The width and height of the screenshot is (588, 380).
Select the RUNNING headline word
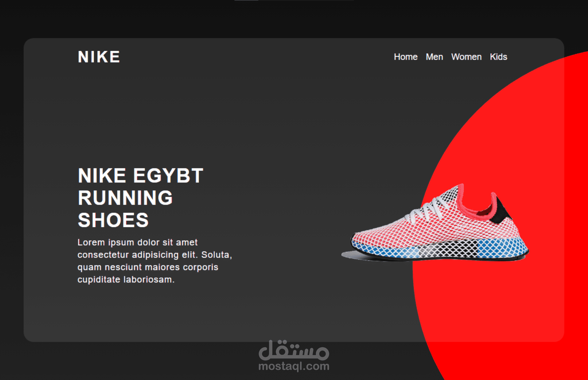(x=125, y=198)
